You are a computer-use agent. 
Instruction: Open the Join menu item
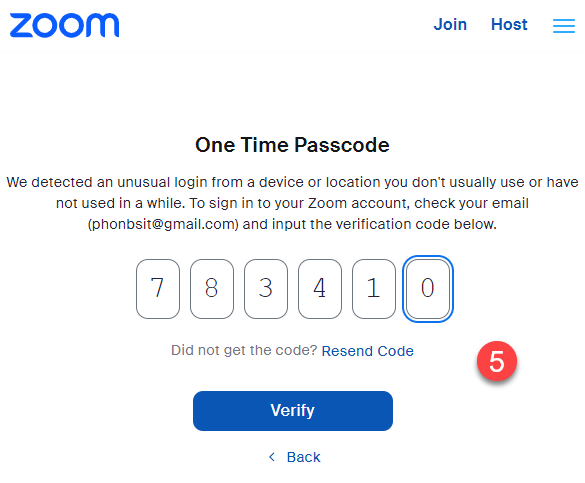coord(450,25)
